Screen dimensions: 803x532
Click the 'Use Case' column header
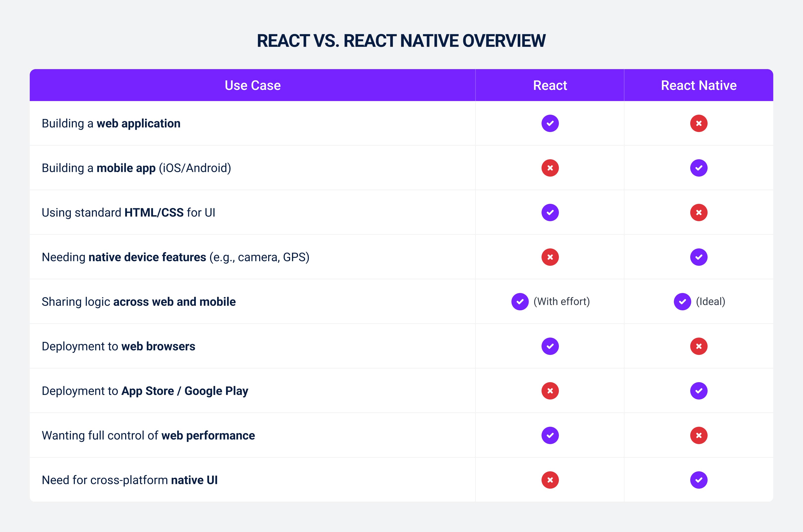[253, 85]
